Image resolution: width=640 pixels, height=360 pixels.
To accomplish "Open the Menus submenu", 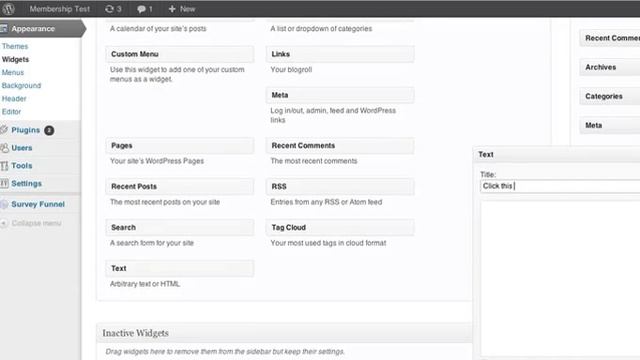I will (x=13, y=72).
